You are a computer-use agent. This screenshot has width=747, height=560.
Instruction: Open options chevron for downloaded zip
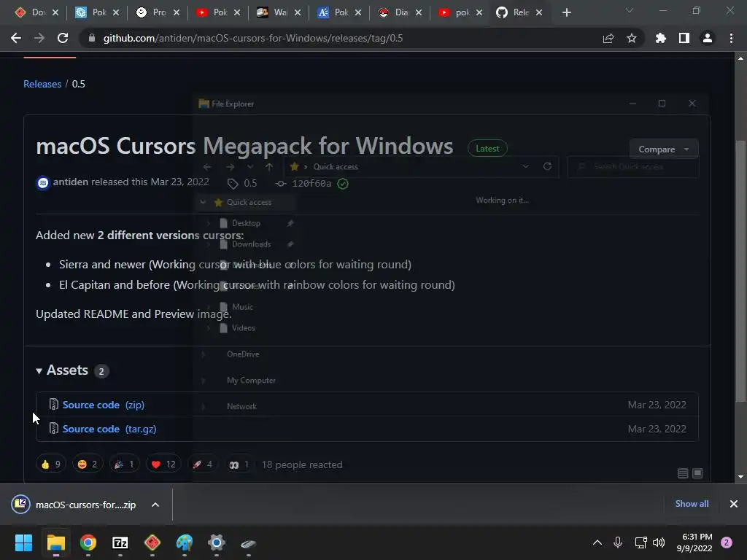tap(155, 505)
